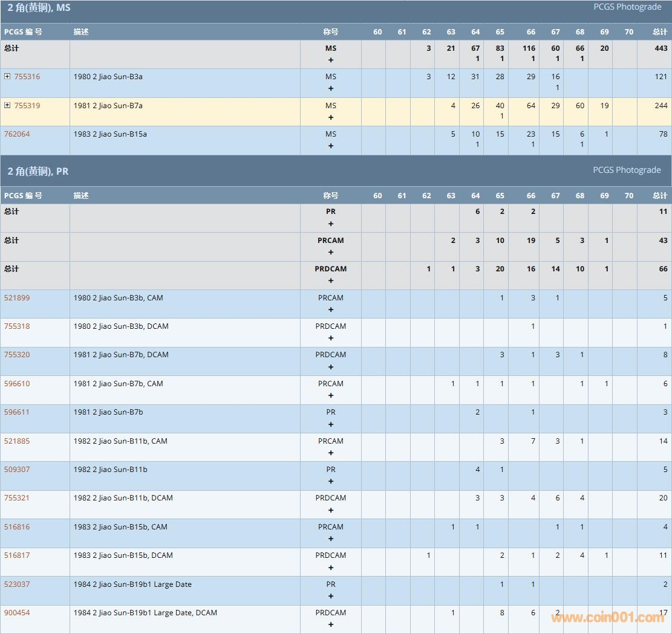The height and width of the screenshot is (634, 672).
Task: Open PCGS number 900454 link
Action: click(x=17, y=613)
